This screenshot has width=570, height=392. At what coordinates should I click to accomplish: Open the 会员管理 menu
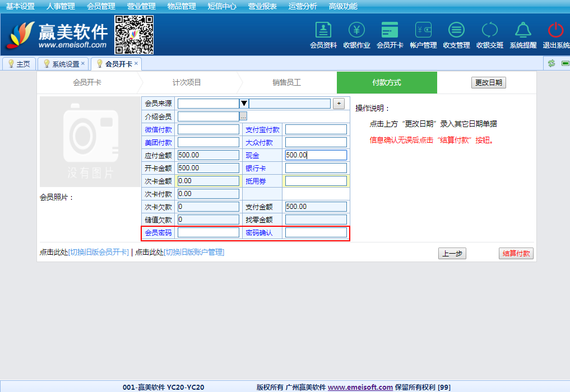(x=101, y=6)
